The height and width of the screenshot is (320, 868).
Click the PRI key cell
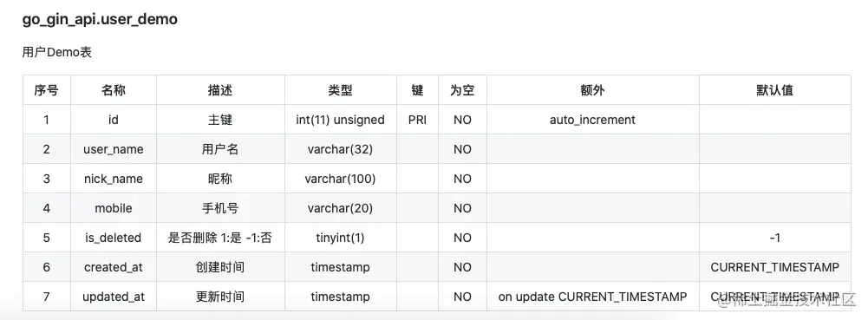click(x=417, y=120)
